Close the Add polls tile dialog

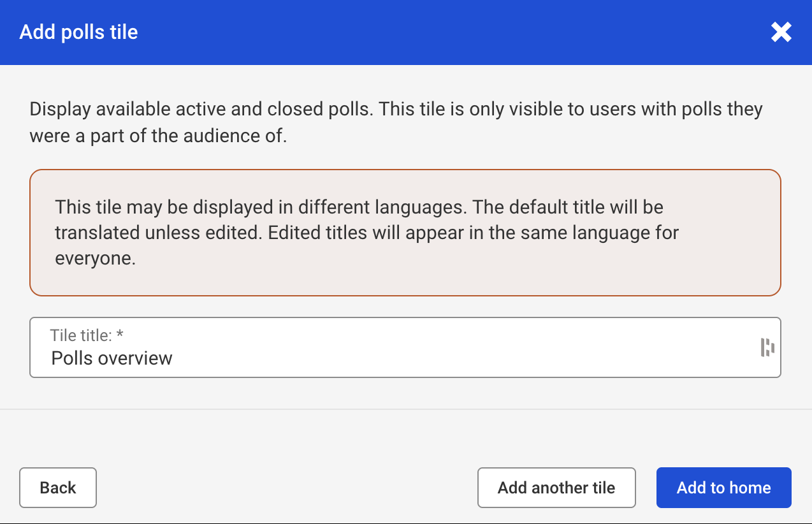click(781, 32)
